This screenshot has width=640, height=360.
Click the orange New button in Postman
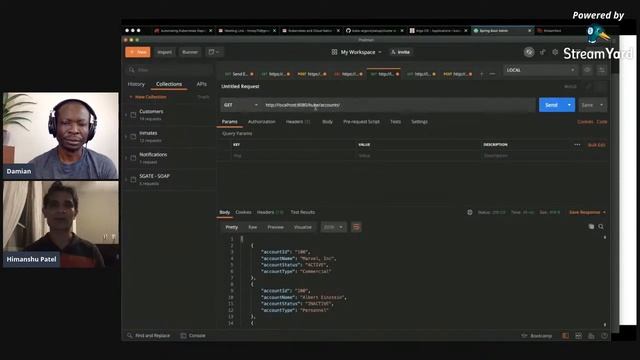(x=138, y=52)
